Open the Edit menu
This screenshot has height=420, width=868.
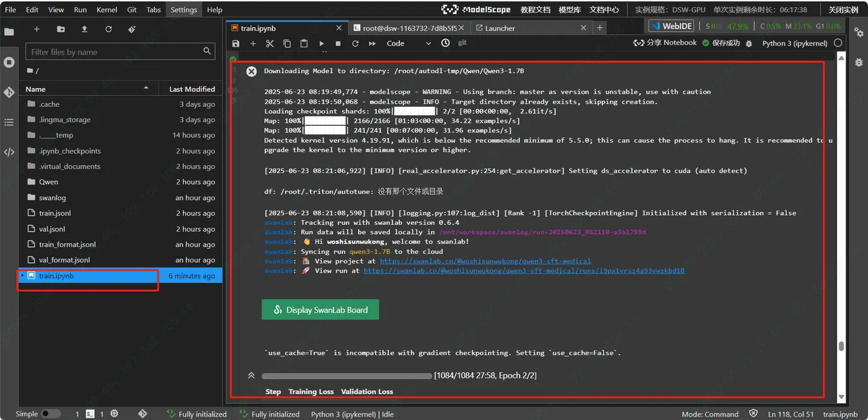click(x=32, y=10)
